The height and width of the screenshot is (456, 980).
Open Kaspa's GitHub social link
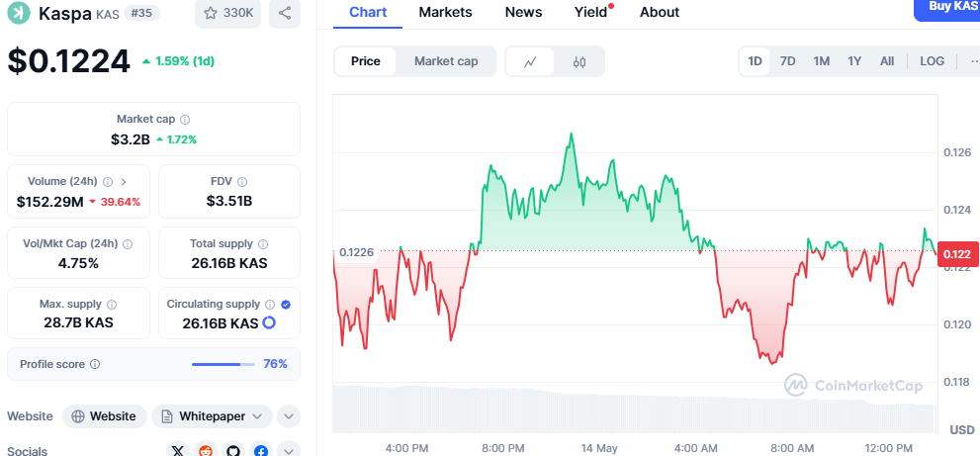pyautogui.click(x=233, y=451)
